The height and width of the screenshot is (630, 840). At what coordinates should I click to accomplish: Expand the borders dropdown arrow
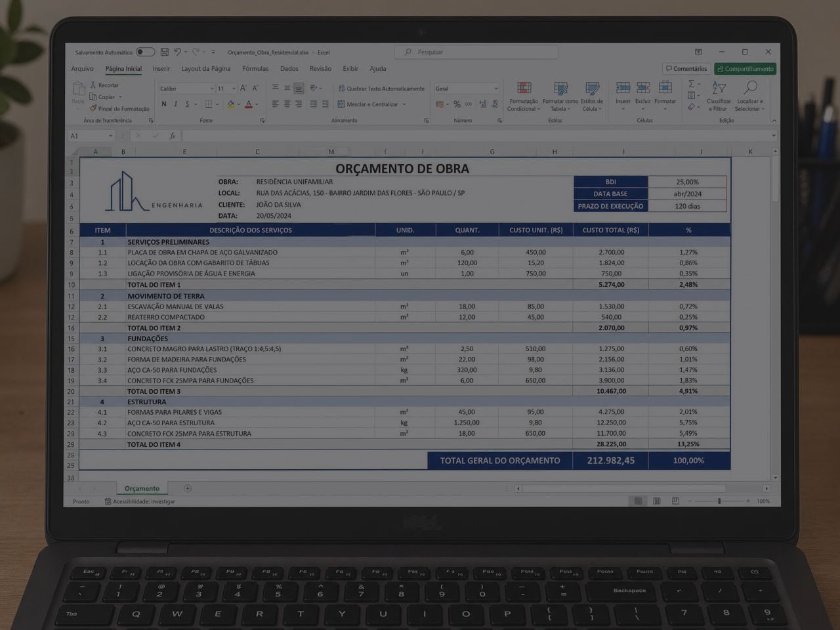click(217, 104)
